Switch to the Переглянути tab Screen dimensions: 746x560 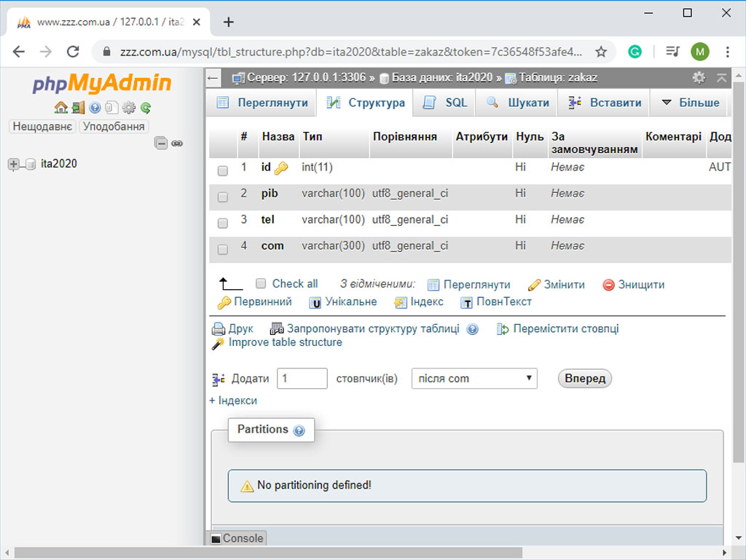click(262, 103)
